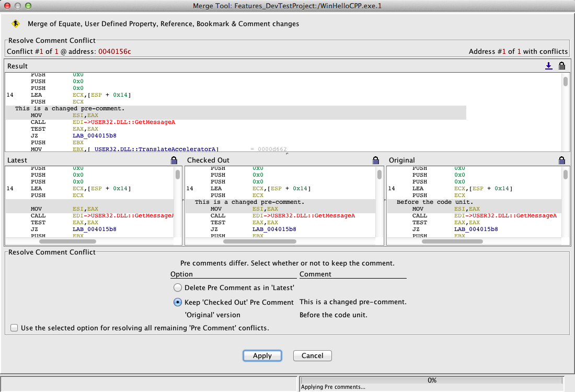
Task: Click the divider handle below the Result panel
Action: point(286,154)
